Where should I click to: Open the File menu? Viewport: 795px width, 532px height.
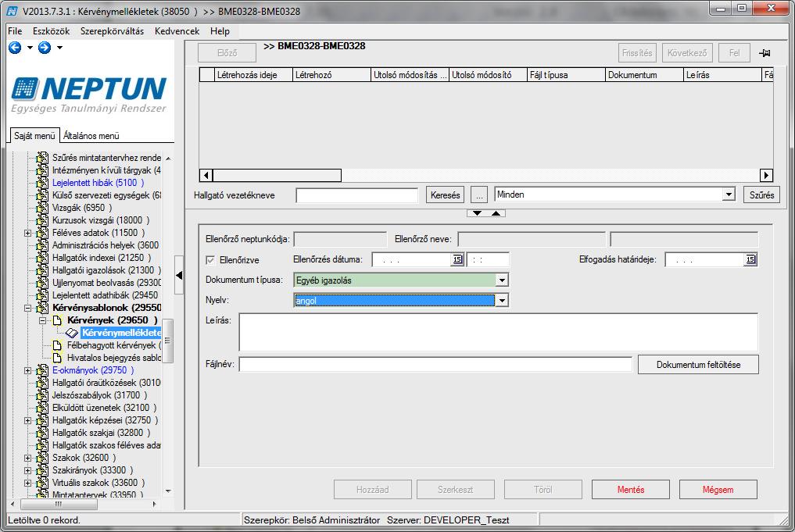pos(15,31)
